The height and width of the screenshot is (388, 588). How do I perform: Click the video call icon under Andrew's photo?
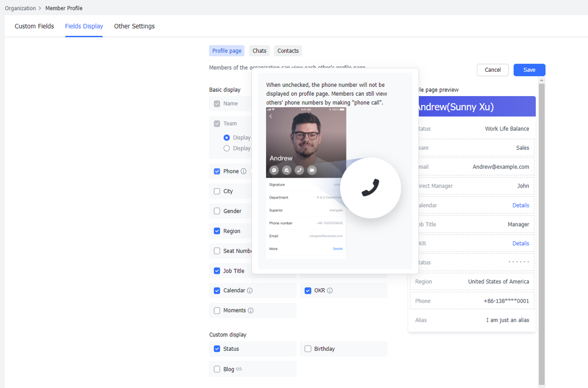tap(312, 170)
